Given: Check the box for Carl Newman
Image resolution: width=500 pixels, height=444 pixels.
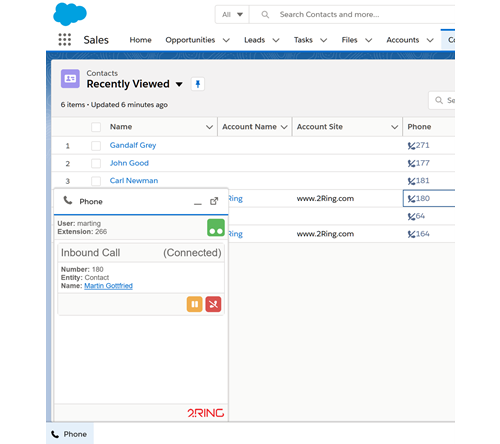Looking at the screenshot, I should [x=96, y=181].
